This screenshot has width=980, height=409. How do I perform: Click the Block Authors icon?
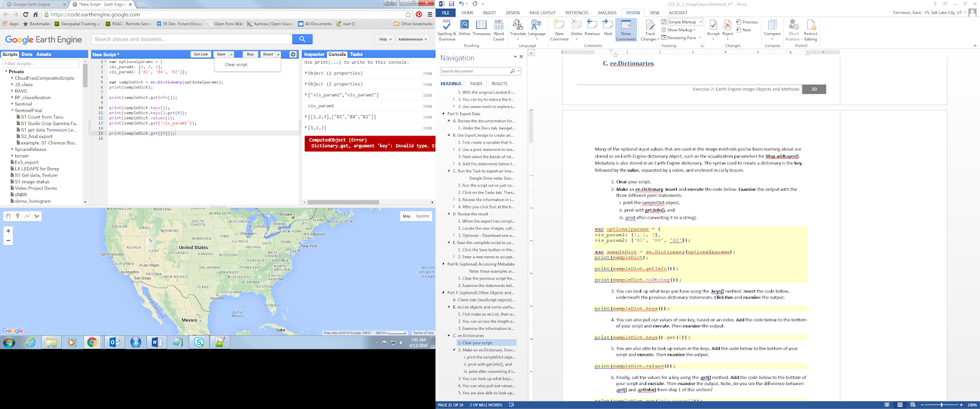794,30
